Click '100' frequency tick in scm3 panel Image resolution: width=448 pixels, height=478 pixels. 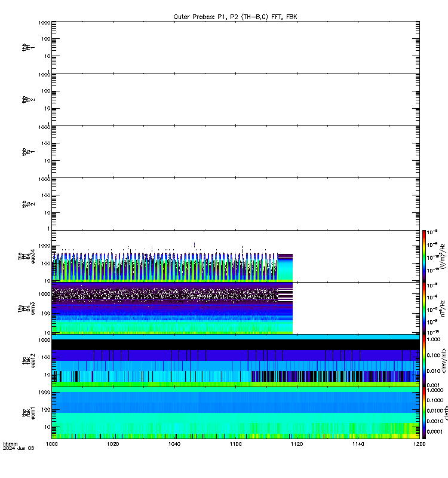46,313
